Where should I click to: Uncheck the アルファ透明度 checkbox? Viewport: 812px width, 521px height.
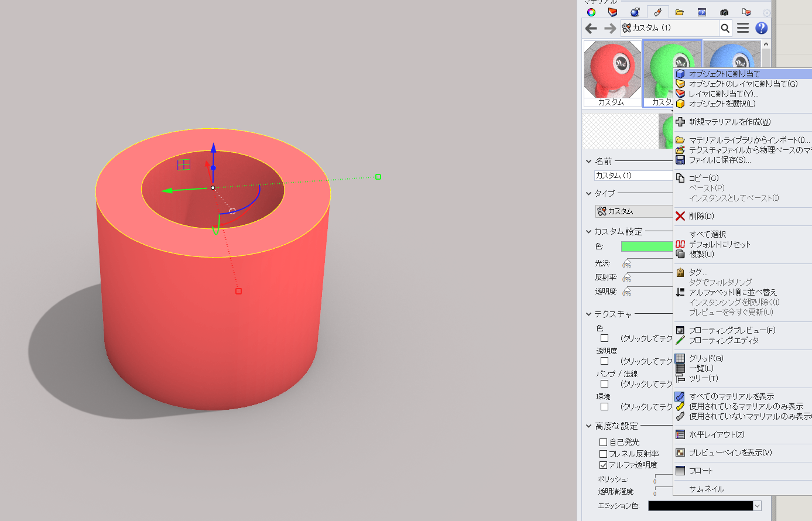(603, 465)
